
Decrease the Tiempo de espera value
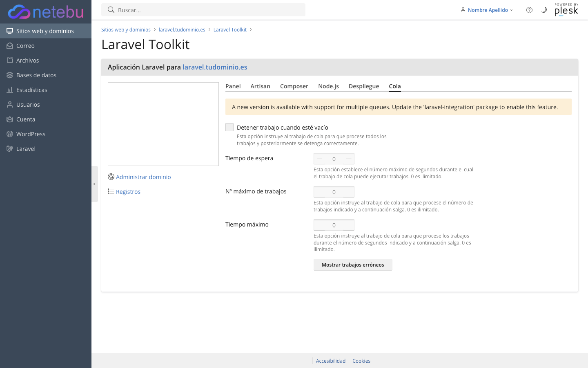tap(320, 159)
